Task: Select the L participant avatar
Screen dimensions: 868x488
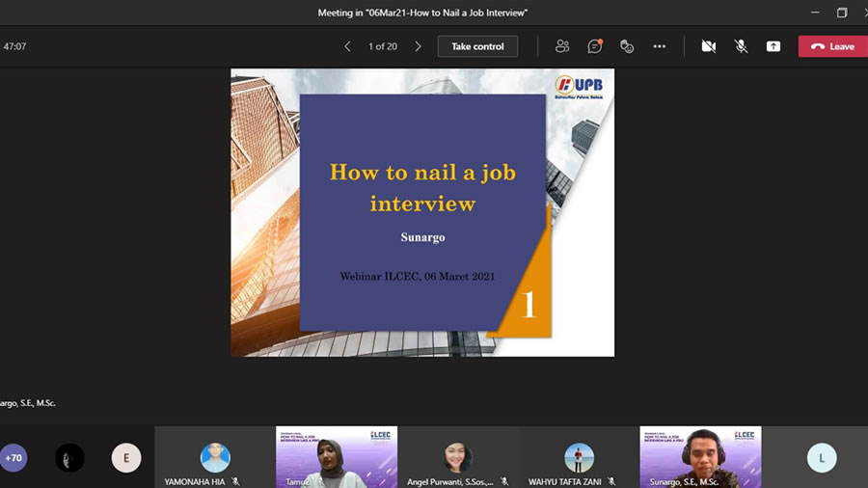Action: point(822,458)
